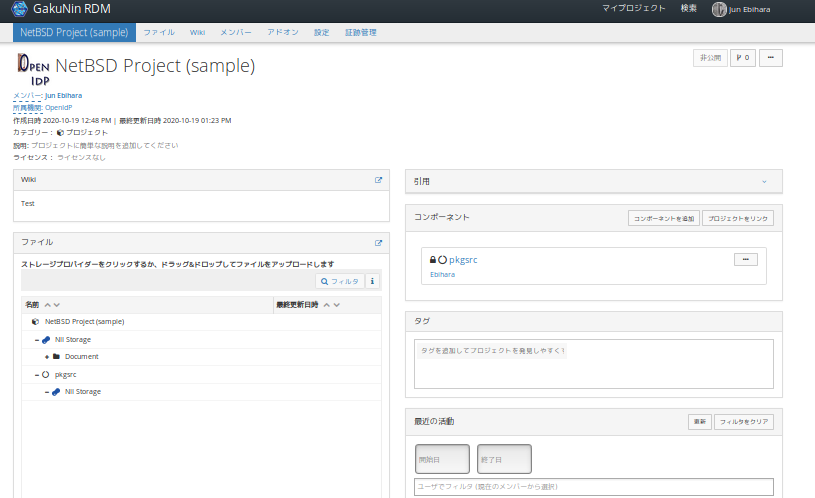The image size is (815, 498).
Task: Refresh the recent activity list
Action: point(700,422)
